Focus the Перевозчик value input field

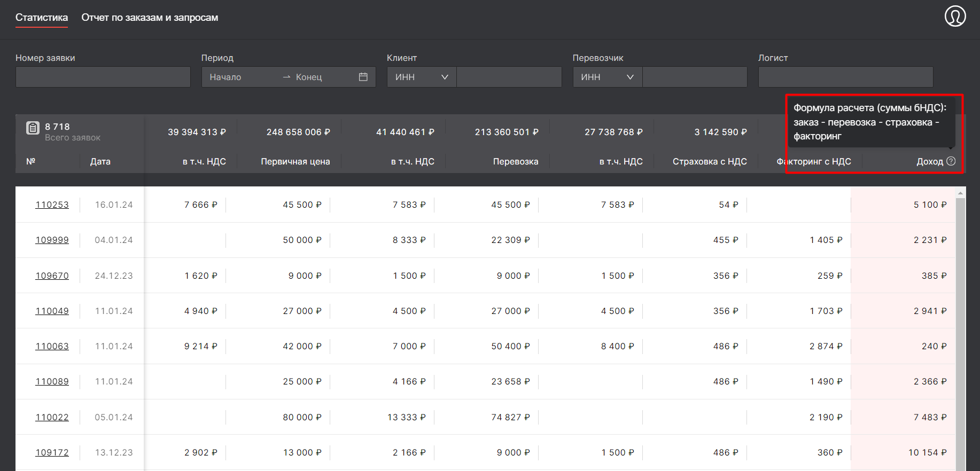pos(695,77)
